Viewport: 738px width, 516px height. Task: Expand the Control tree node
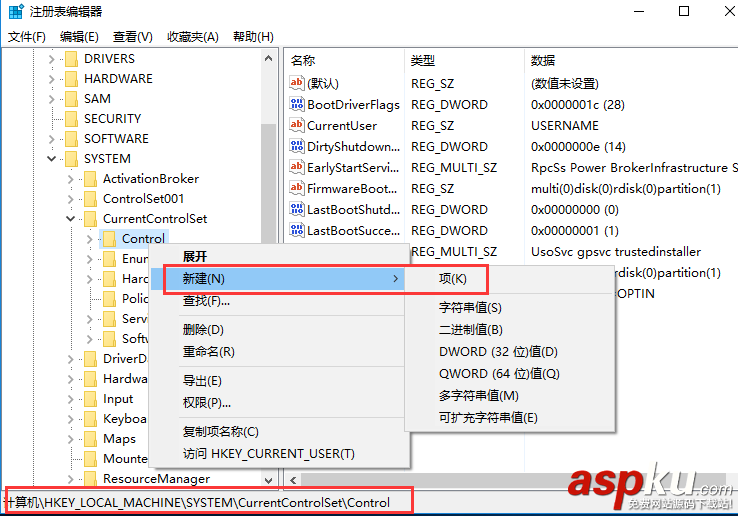pyautogui.click(x=89, y=239)
